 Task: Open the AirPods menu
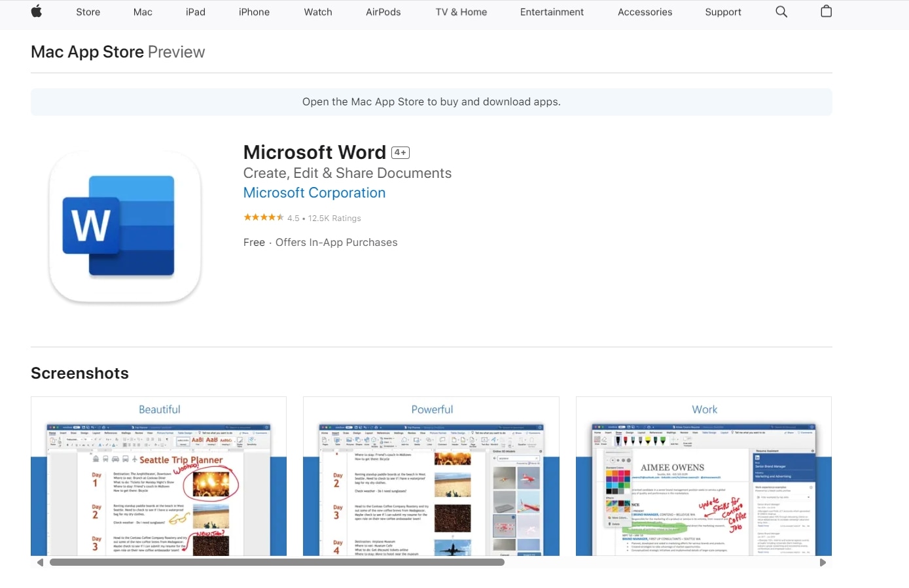[383, 12]
